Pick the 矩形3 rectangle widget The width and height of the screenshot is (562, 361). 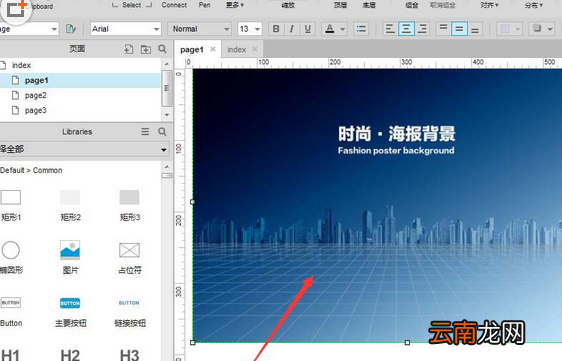[x=129, y=206]
